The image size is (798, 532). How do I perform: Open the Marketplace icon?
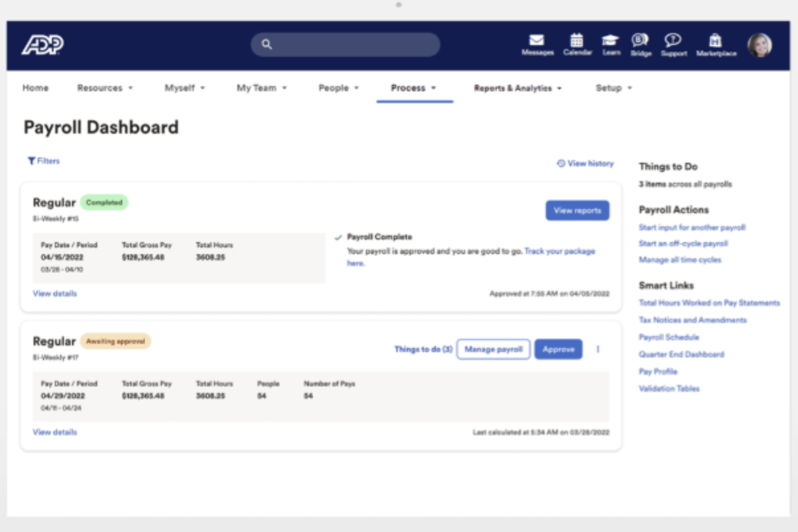point(715,41)
